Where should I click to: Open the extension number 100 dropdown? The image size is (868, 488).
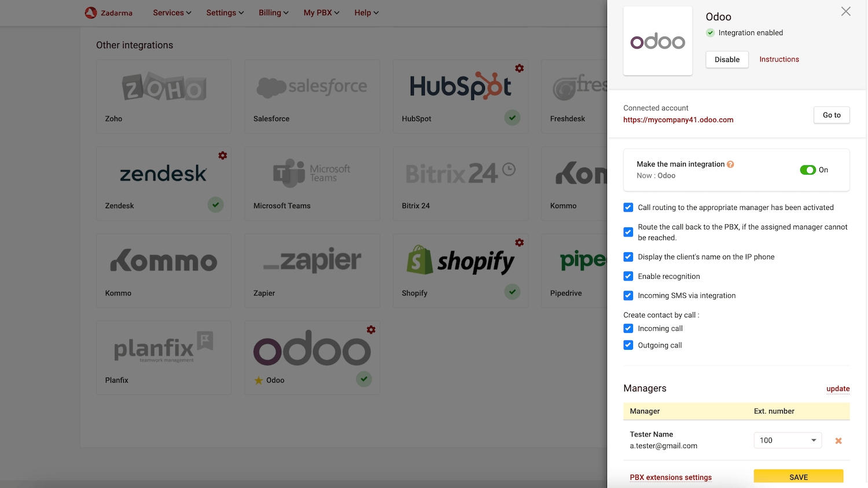click(x=787, y=441)
